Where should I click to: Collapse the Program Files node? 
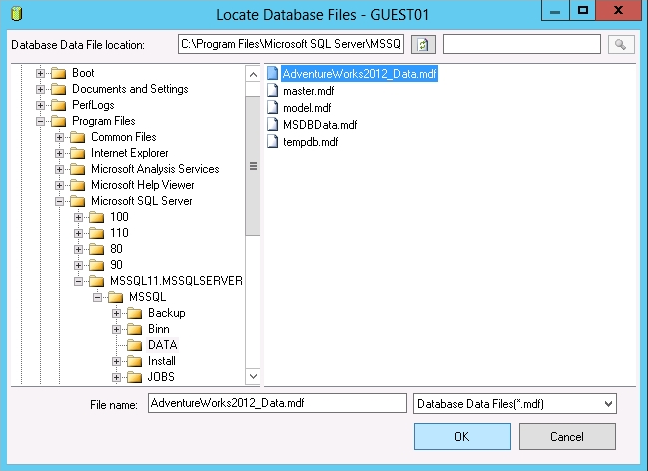40,121
